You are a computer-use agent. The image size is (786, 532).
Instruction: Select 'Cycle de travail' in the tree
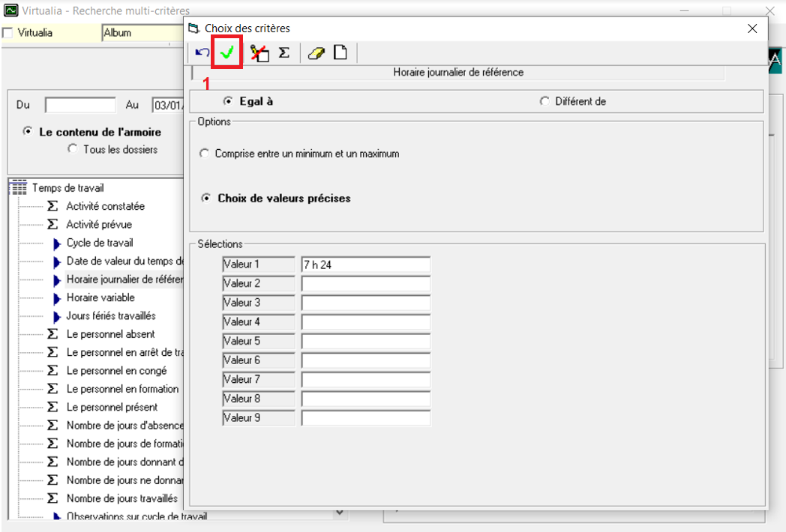coord(99,243)
